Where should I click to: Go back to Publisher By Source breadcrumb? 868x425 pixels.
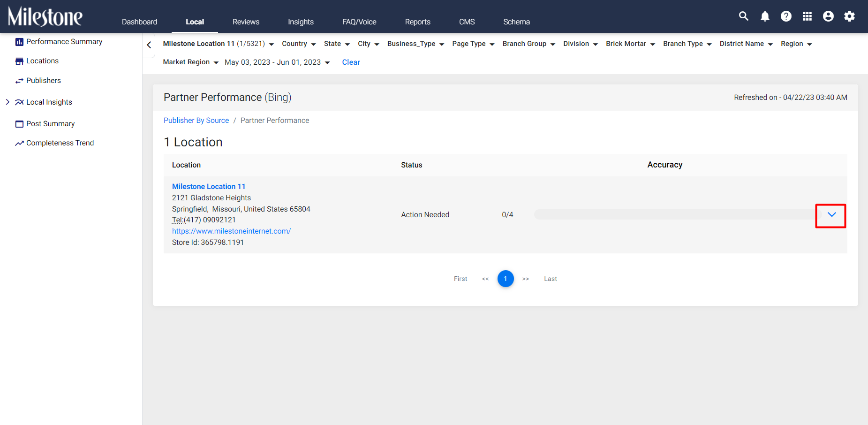click(196, 121)
